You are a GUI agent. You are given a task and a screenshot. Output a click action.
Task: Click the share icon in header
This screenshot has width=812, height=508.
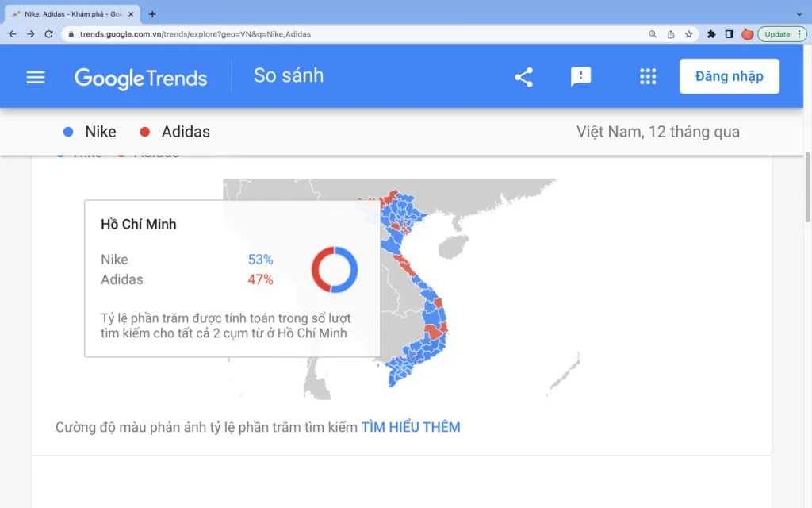click(523, 77)
